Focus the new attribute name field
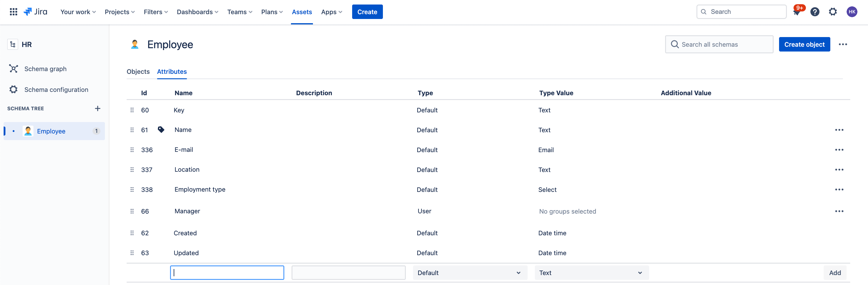The image size is (868, 285). tap(227, 273)
